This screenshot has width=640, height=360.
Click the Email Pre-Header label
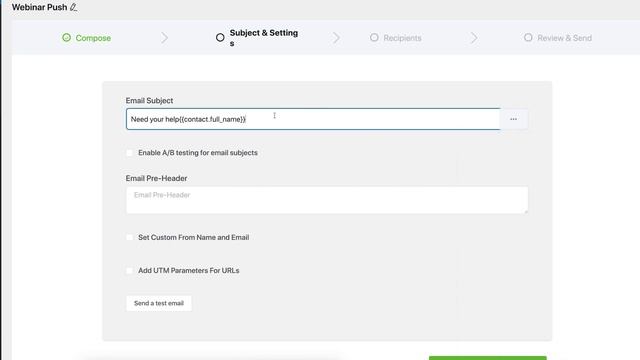156,178
